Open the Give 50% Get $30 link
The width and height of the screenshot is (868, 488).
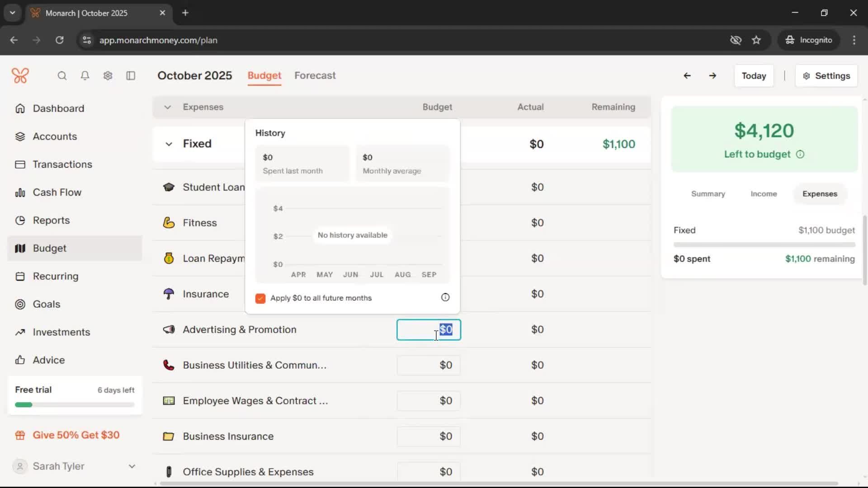(76, 435)
